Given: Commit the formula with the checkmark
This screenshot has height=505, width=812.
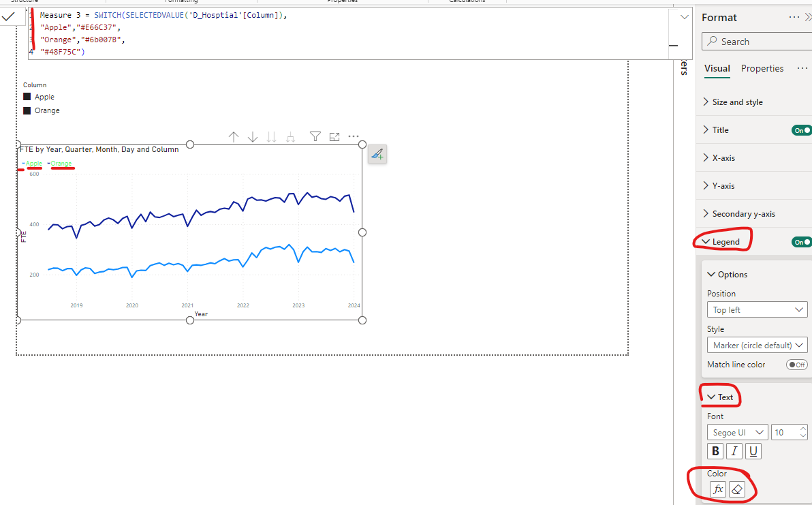Looking at the screenshot, I should [9, 16].
